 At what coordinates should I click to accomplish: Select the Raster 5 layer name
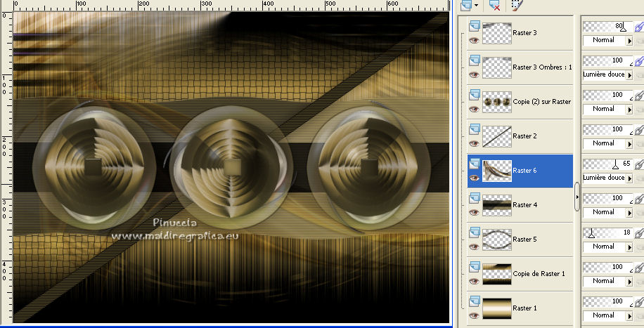[525, 240]
